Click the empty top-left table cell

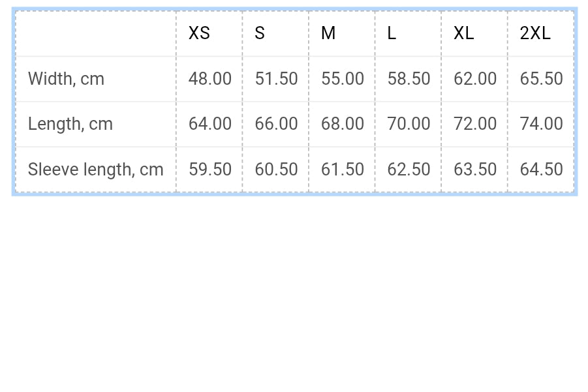[x=95, y=33]
